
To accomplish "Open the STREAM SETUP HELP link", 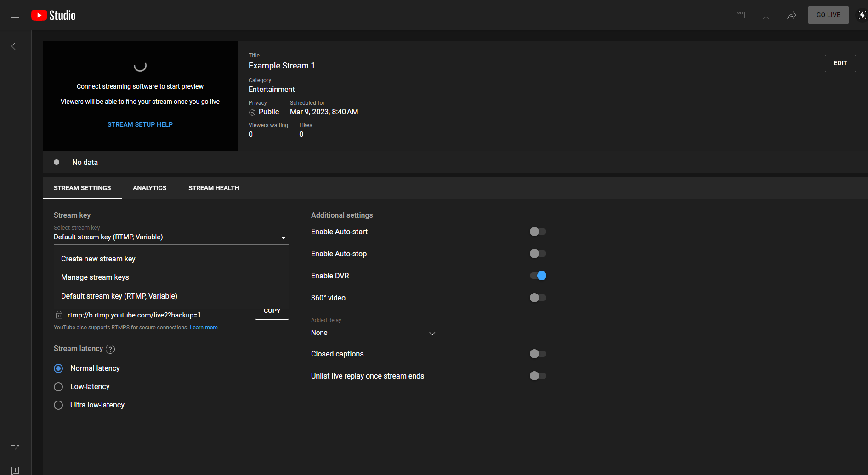I will pos(140,124).
